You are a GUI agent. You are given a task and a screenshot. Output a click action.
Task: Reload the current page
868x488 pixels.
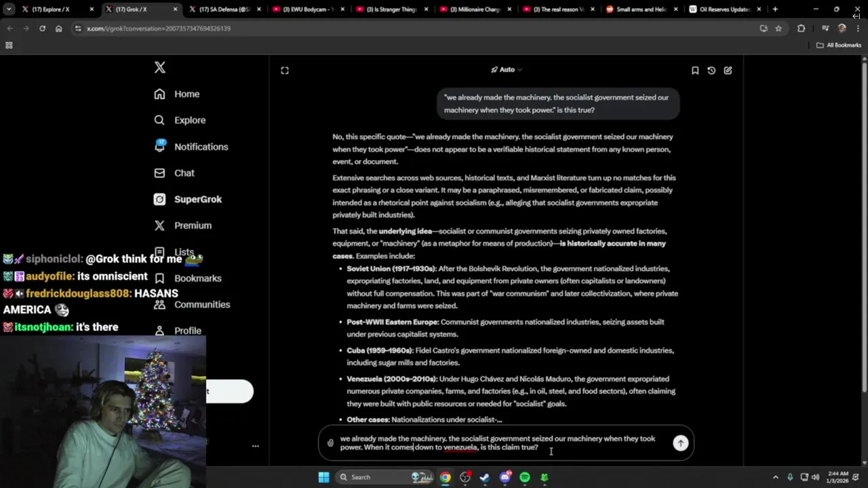point(42,28)
